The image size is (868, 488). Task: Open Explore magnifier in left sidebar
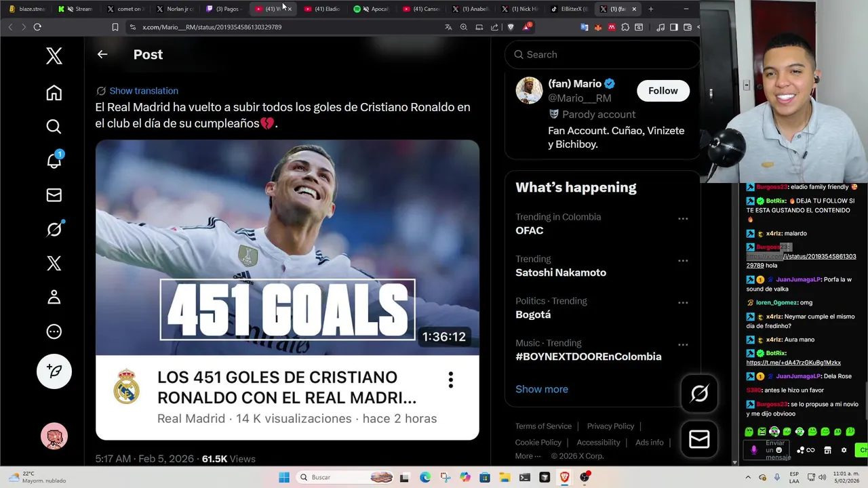click(54, 127)
